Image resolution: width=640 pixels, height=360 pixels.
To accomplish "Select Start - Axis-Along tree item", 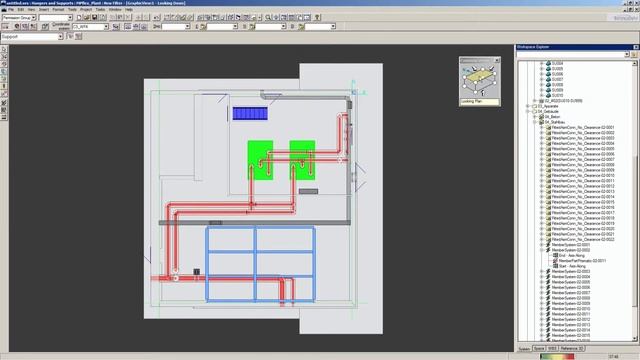I will 572,266.
